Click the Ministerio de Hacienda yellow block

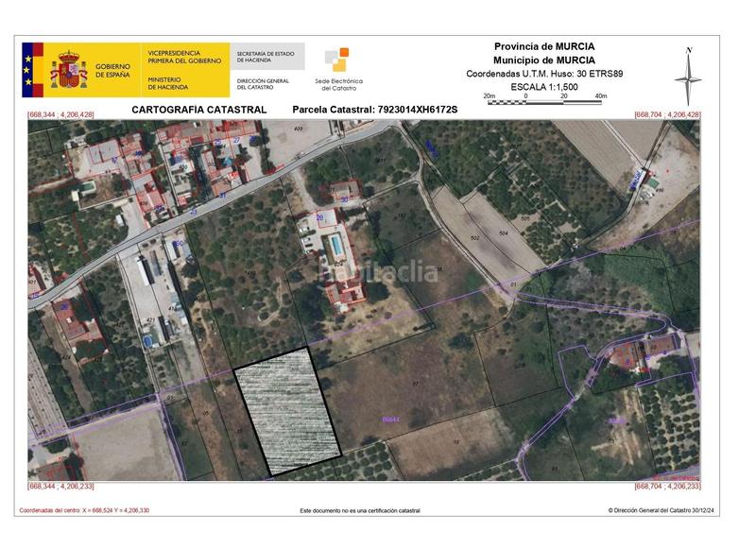pos(185,70)
